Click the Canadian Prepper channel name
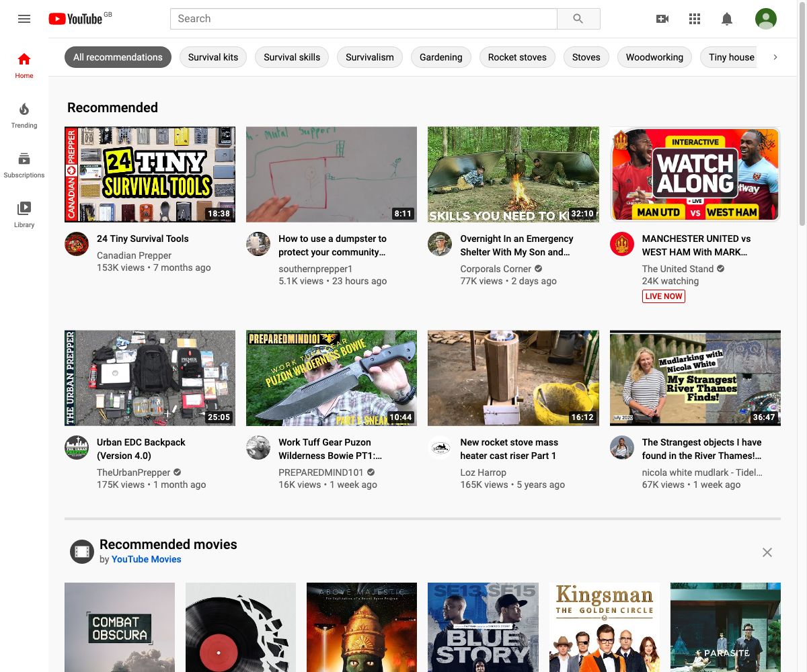This screenshot has height=672, width=807. pos(134,255)
